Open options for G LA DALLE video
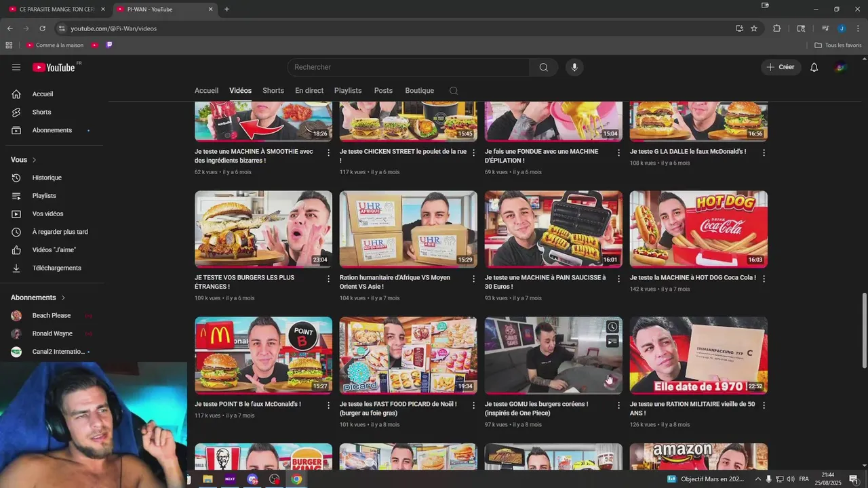This screenshot has width=868, height=488. (764, 152)
